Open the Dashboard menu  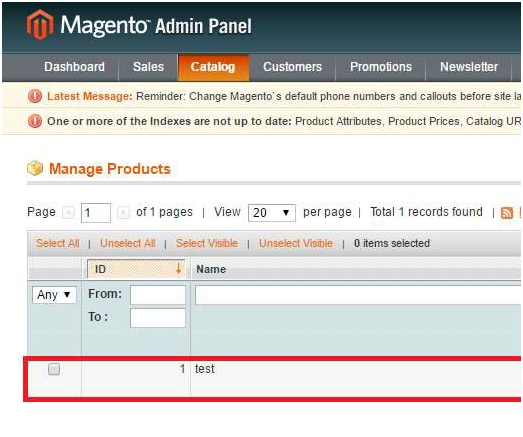[x=74, y=67]
